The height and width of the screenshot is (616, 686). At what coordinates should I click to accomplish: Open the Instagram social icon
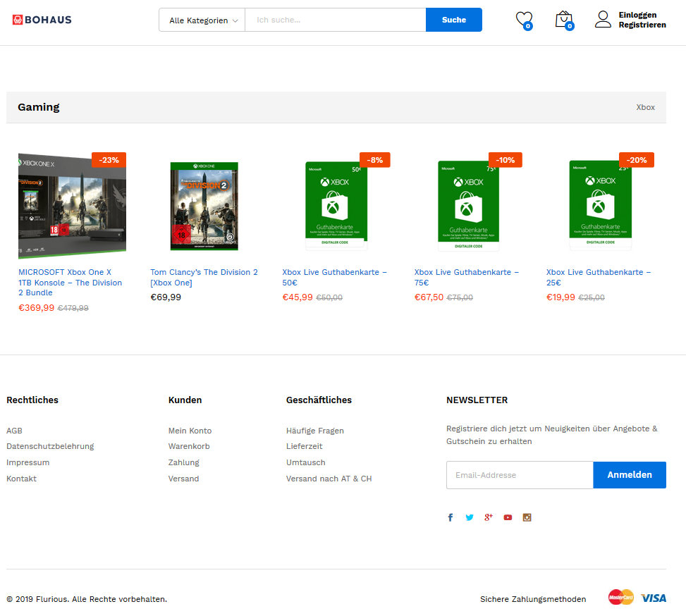click(527, 517)
